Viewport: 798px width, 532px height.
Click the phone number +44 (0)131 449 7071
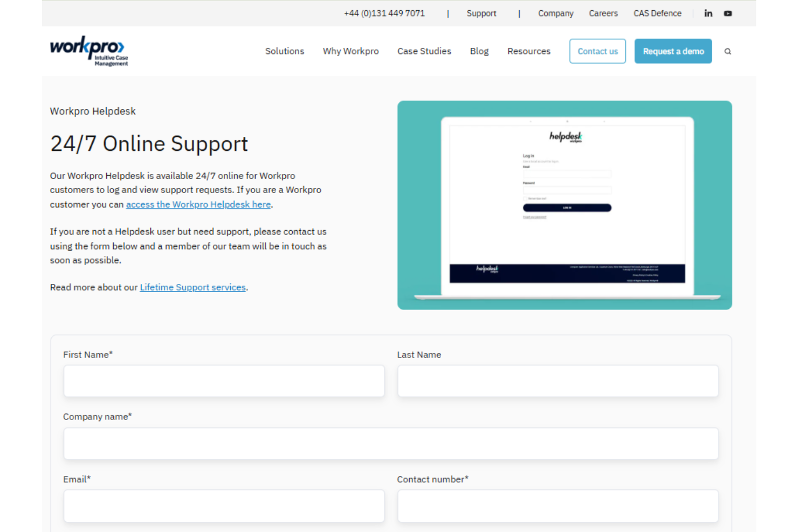pos(384,13)
